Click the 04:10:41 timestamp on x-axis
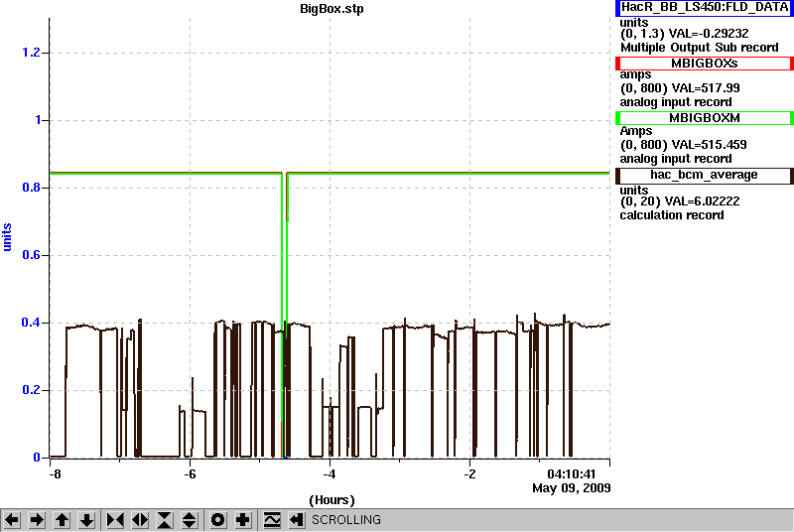 point(572,474)
